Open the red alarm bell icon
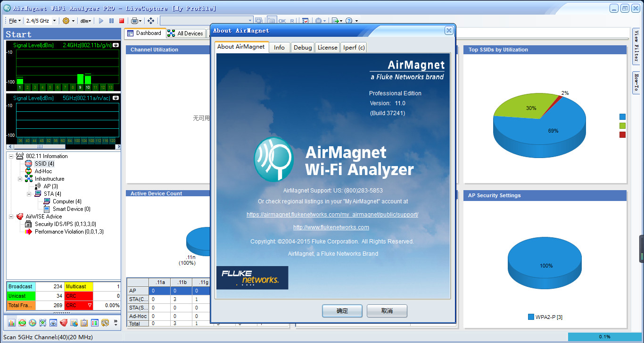 (64, 323)
